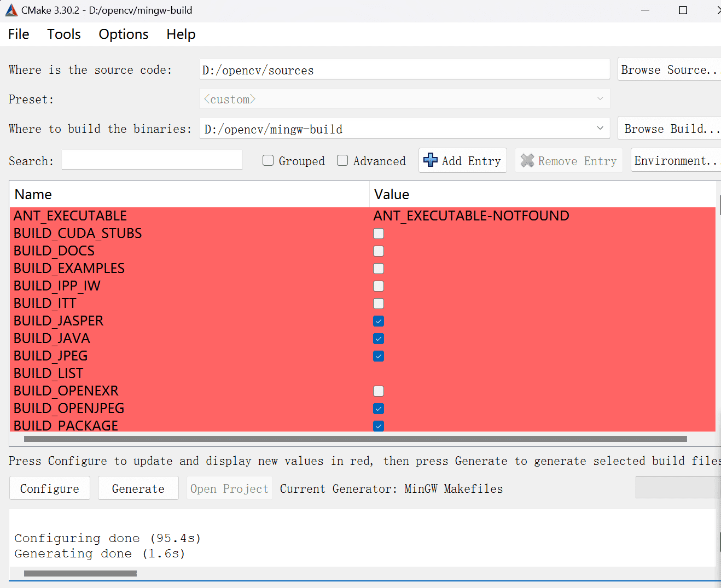Click the progress bar beside generator label
This screenshot has height=588, width=721.
tap(678, 487)
